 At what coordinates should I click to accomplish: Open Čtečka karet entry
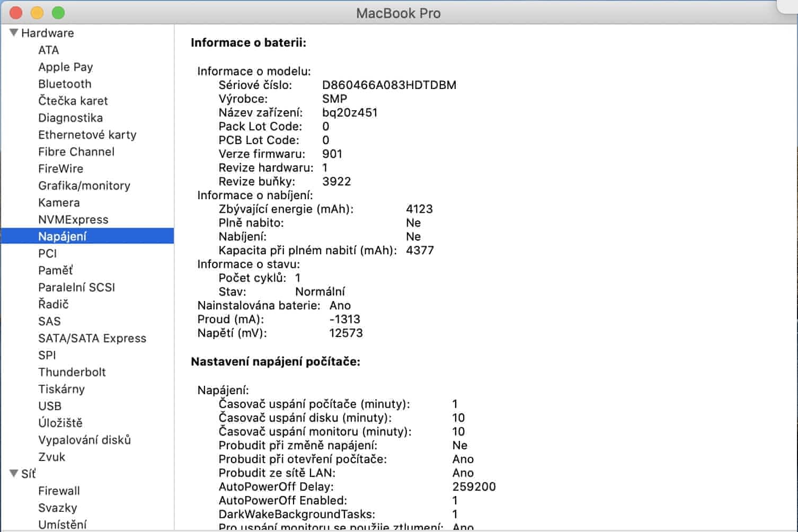pos(73,101)
